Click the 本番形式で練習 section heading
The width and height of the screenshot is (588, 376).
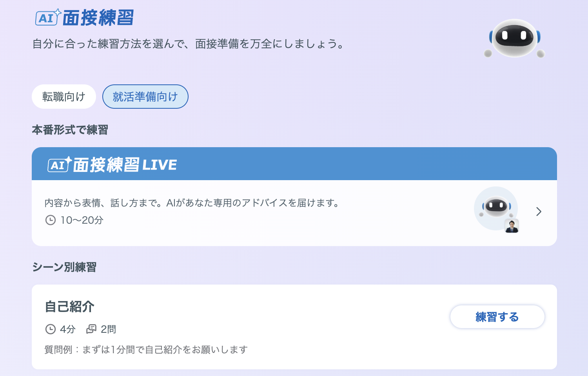pyautogui.click(x=70, y=130)
